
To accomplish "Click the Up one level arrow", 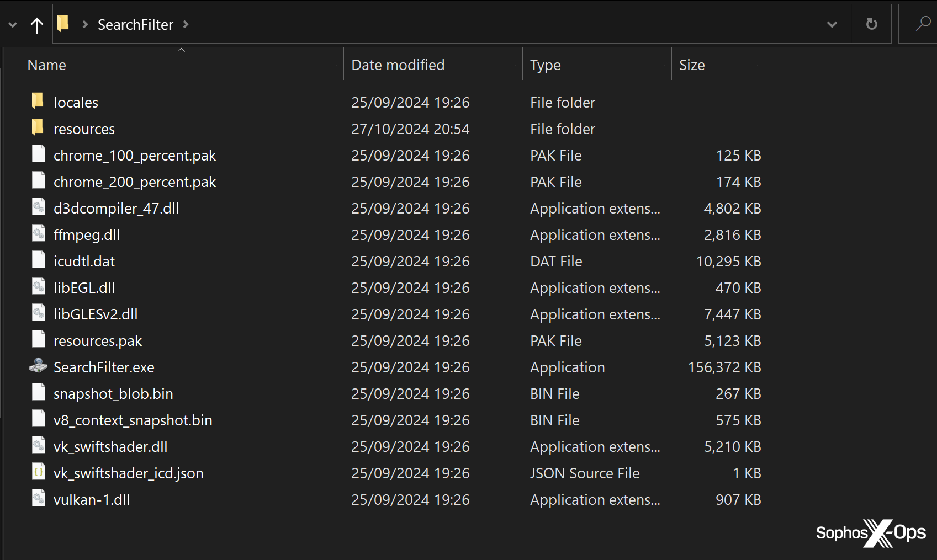I will (x=37, y=25).
